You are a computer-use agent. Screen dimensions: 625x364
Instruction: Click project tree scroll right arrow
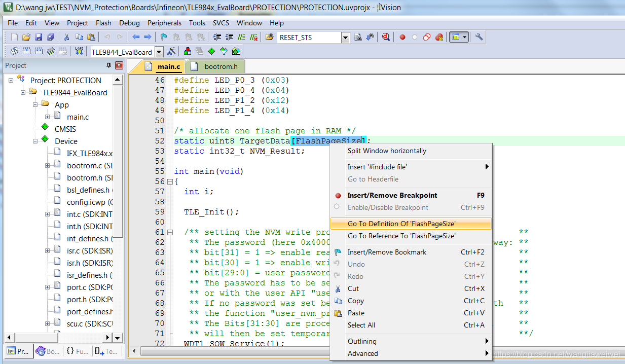pos(107,337)
